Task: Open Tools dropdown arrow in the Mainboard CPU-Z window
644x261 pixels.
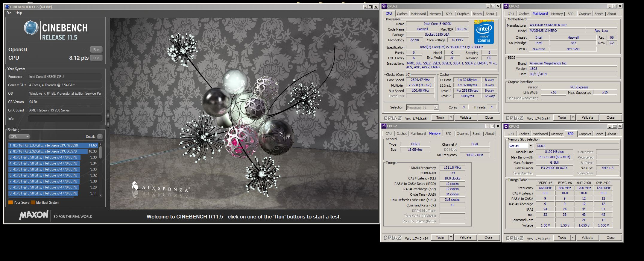Action: [x=573, y=118]
